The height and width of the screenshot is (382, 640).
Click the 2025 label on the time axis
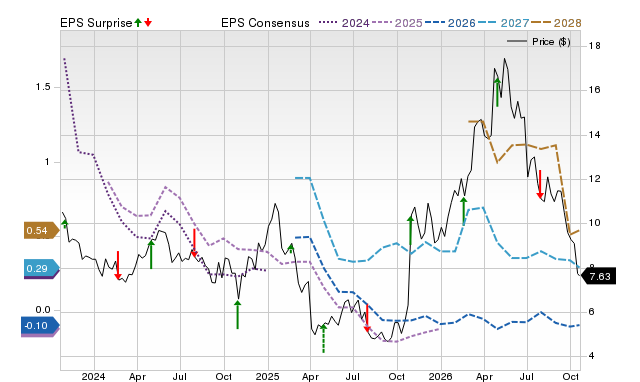coord(267,376)
